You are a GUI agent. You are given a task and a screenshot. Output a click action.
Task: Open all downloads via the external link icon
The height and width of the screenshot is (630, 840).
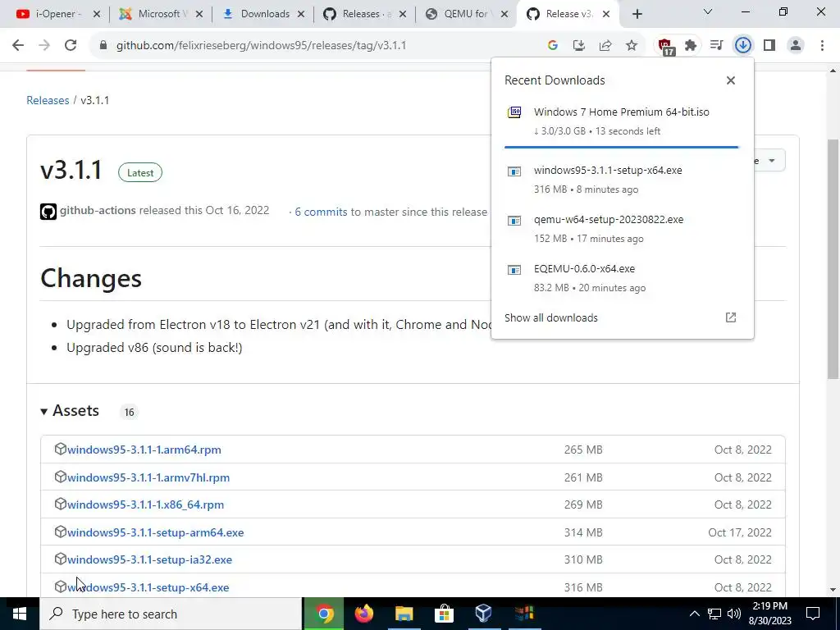click(731, 317)
